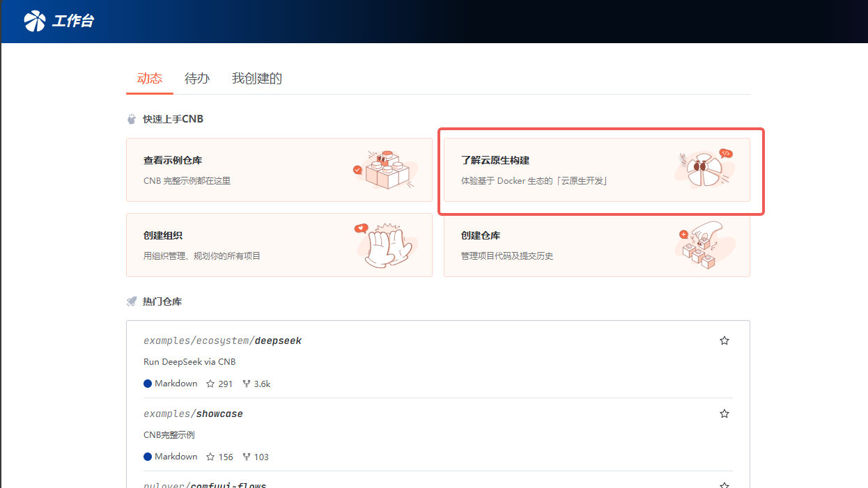Switch to the 待办 tab
This screenshot has height=488, width=868.
tap(197, 78)
